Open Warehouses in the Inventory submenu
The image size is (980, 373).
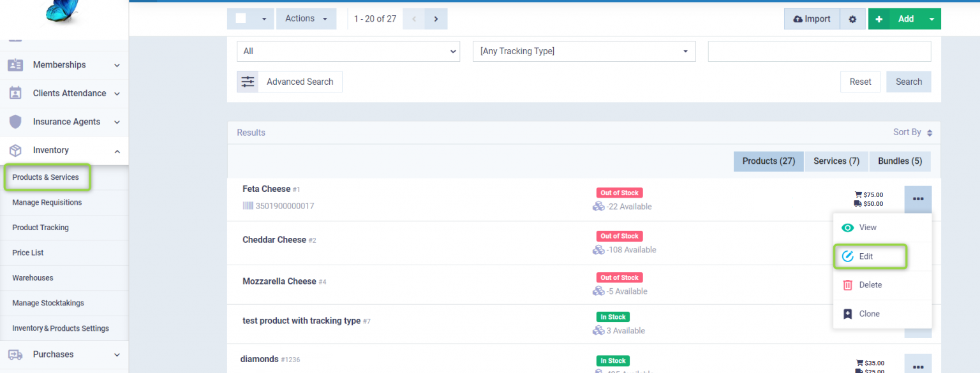33,278
